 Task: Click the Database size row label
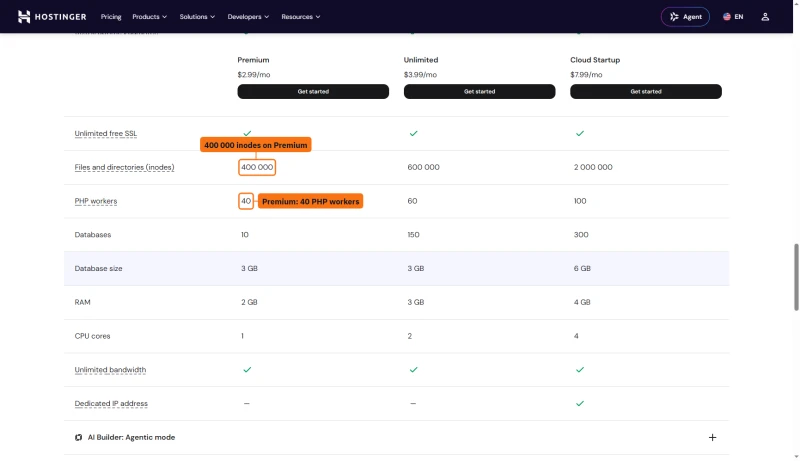click(x=98, y=268)
